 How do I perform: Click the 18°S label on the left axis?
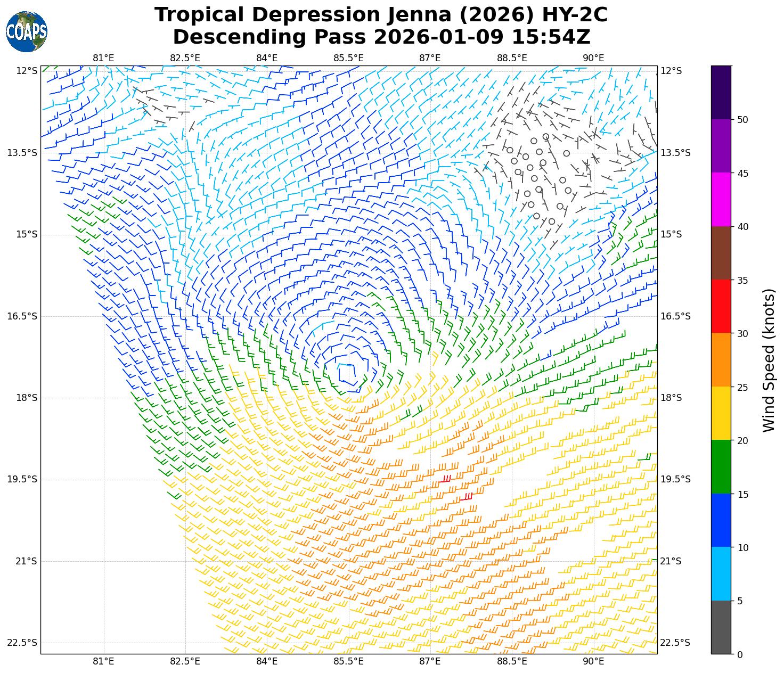[22, 398]
